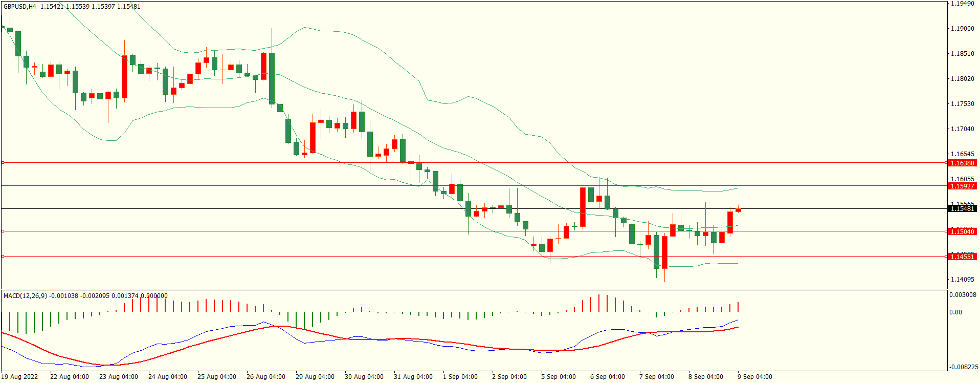Click the 22 Aug 04:00 time label

coord(70,377)
